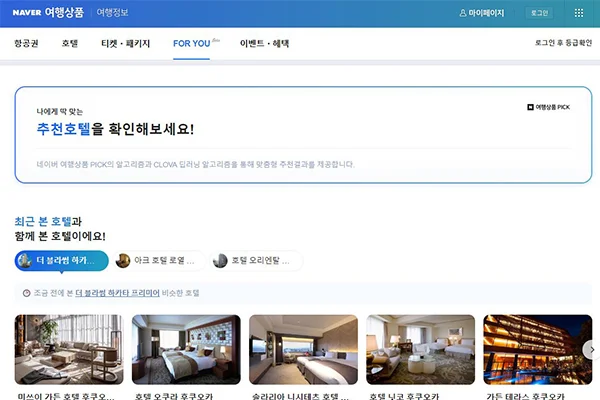This screenshot has height=400, width=600.
Task: Click the 여행상품 PICK badge icon
Action: [x=530, y=107]
